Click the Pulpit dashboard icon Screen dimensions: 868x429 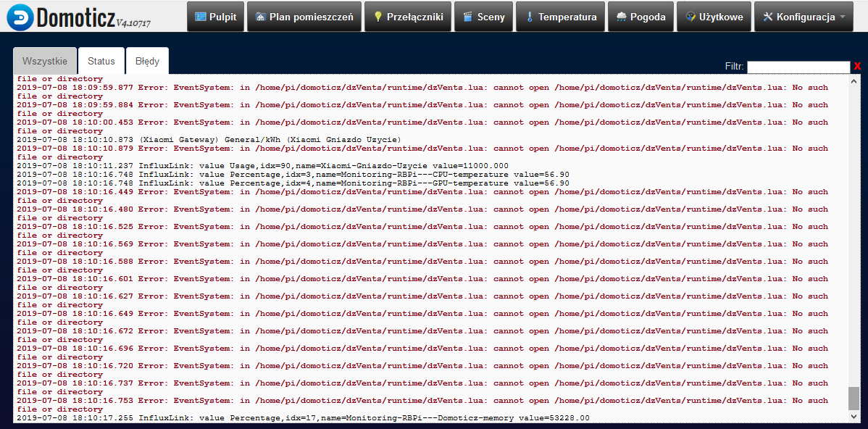tap(201, 17)
